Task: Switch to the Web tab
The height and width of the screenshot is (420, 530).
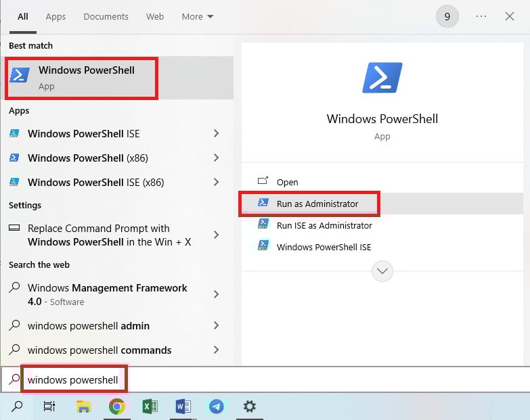Action: pos(155,16)
